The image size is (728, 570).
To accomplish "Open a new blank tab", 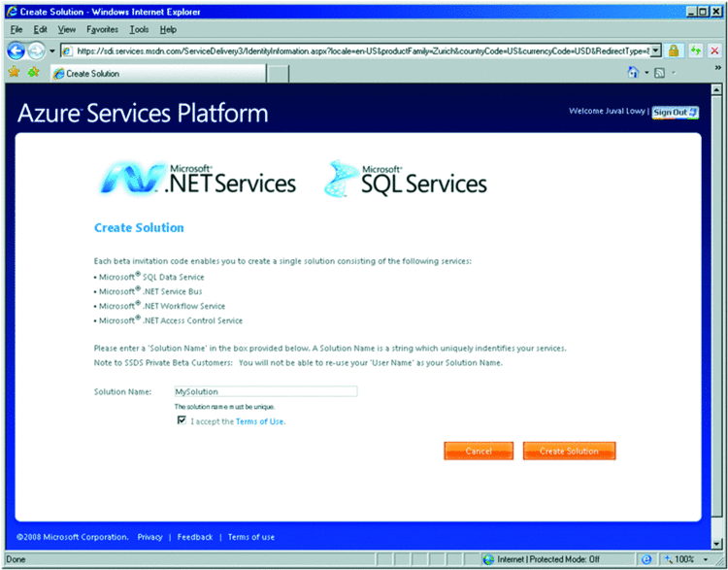I will coord(278,74).
